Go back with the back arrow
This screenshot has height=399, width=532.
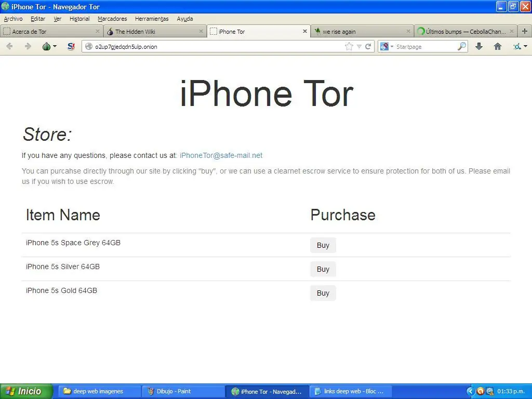tap(9, 46)
